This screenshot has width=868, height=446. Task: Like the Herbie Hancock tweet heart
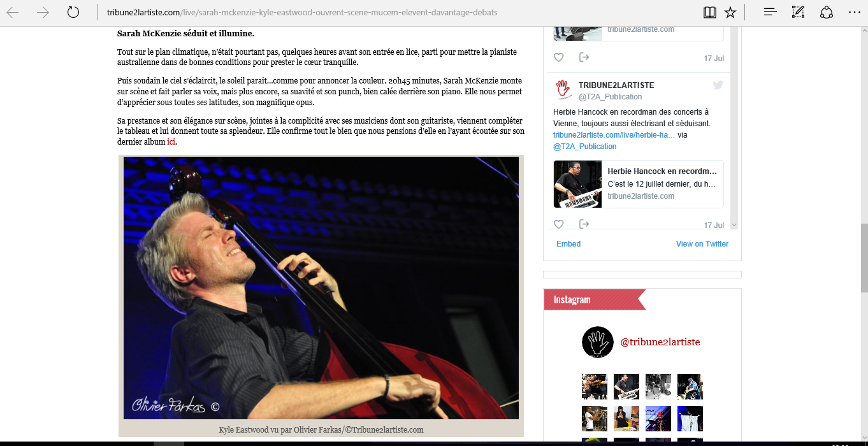click(559, 224)
